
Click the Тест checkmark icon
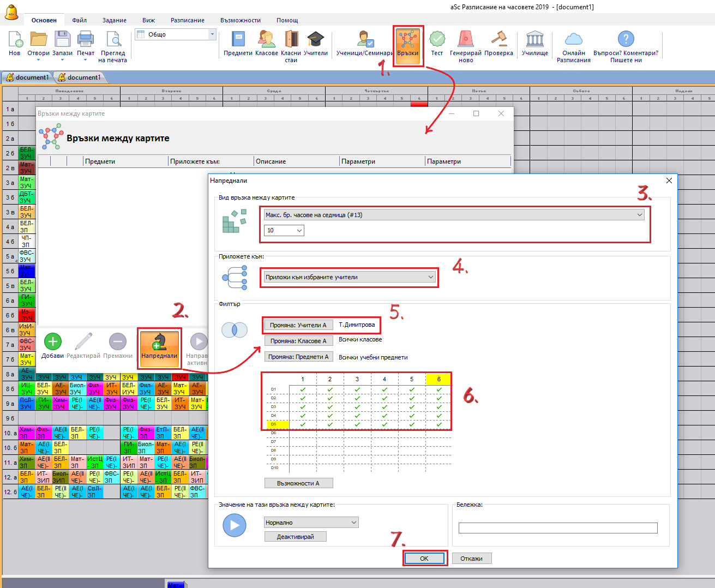click(437, 39)
